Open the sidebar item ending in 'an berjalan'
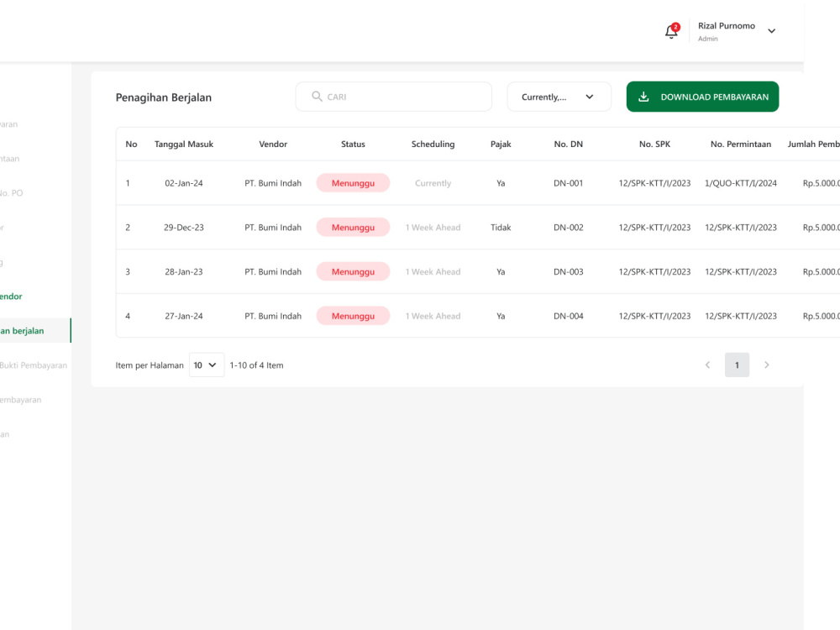840x630 pixels. (x=35, y=330)
